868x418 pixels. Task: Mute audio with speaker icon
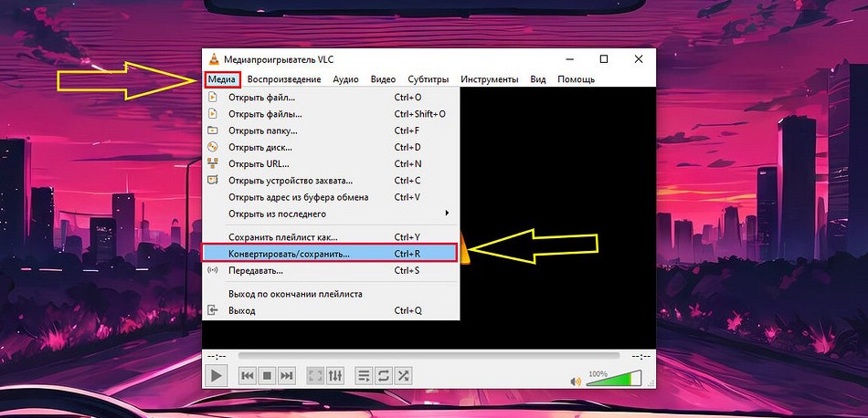point(576,381)
